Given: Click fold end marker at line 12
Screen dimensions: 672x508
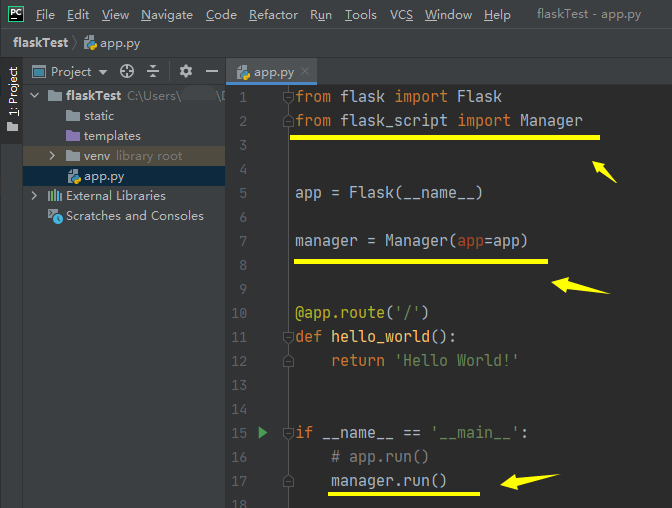Looking at the screenshot, I should (x=288, y=361).
